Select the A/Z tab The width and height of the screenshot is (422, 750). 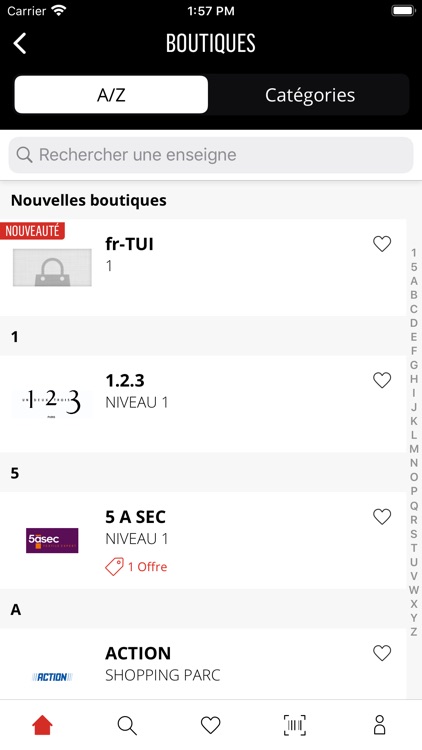(111, 95)
